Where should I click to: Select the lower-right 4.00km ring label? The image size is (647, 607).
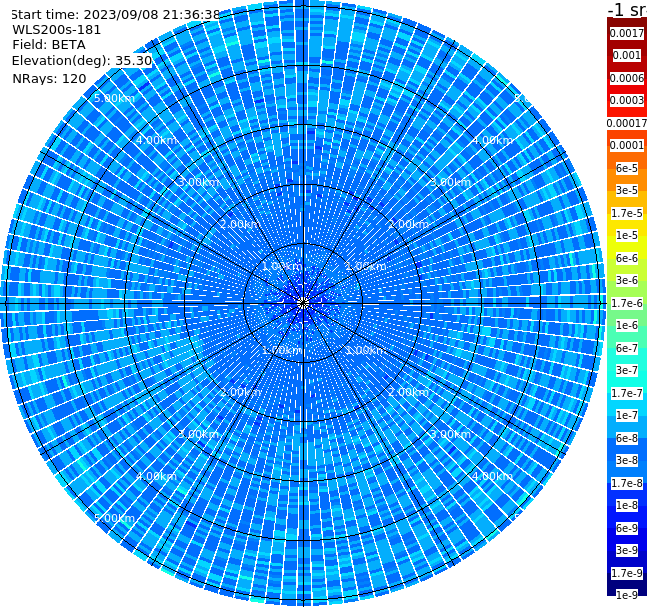point(492,476)
